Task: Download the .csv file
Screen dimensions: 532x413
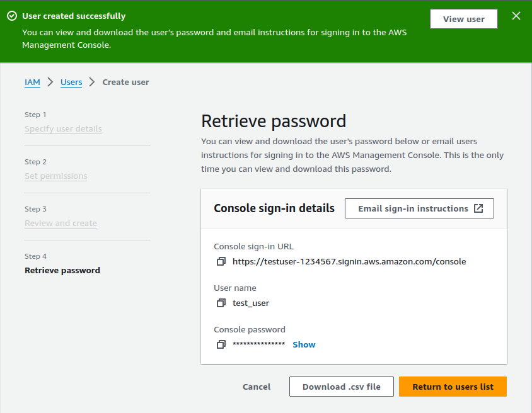Action: click(x=341, y=387)
